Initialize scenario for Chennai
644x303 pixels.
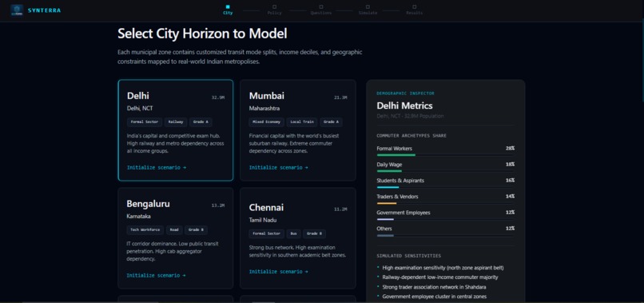tap(279, 271)
